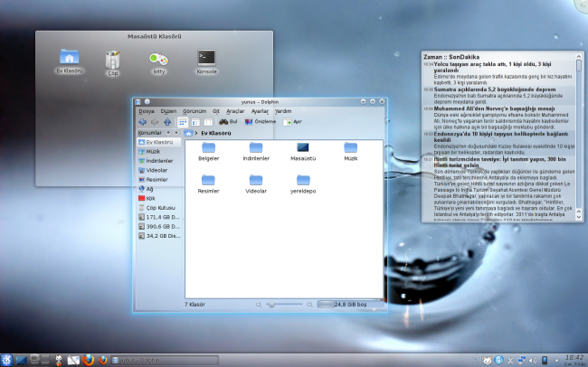
Task: Open the Ayarlar menu
Action: click(260, 111)
